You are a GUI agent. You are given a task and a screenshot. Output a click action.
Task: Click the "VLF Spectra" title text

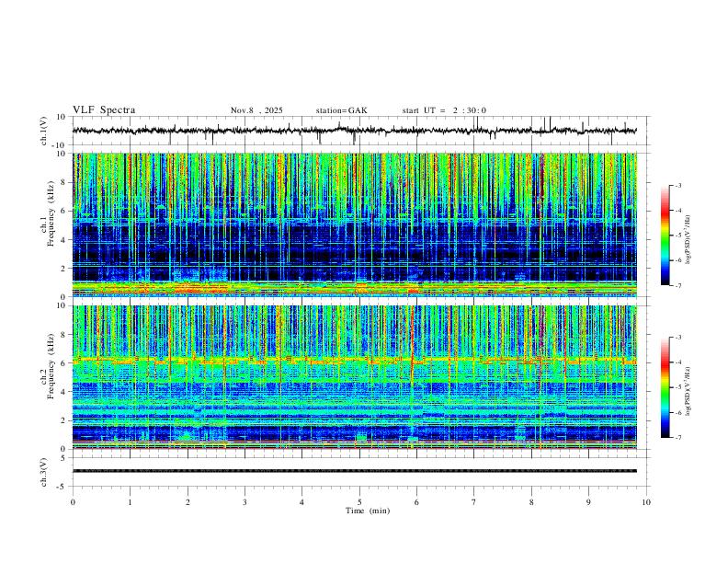104,110
